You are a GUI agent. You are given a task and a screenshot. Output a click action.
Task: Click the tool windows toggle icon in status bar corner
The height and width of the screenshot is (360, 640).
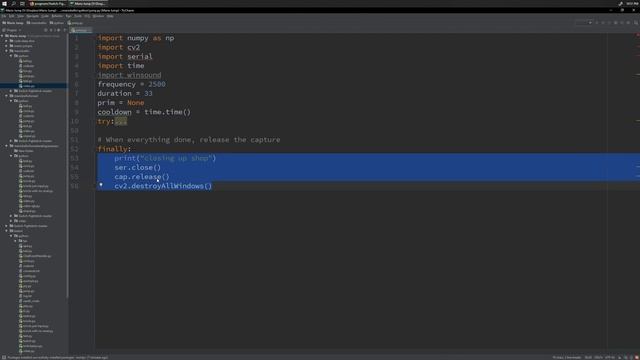pyautogui.click(x=4, y=357)
